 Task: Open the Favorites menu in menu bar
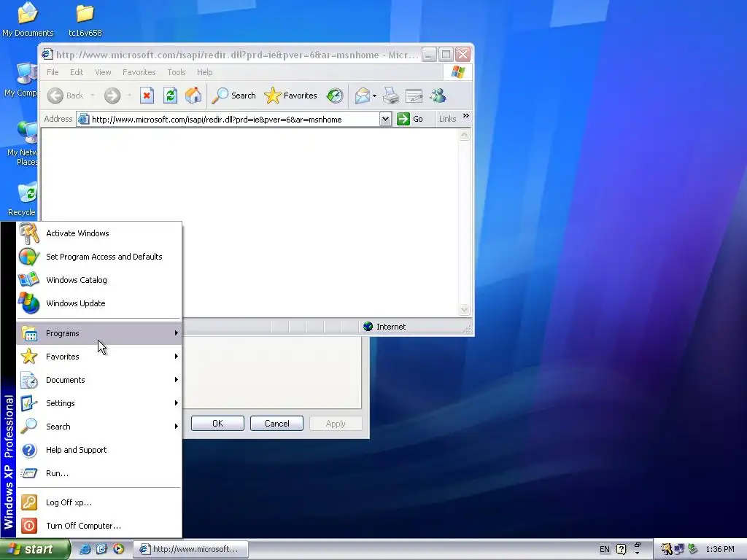click(139, 72)
